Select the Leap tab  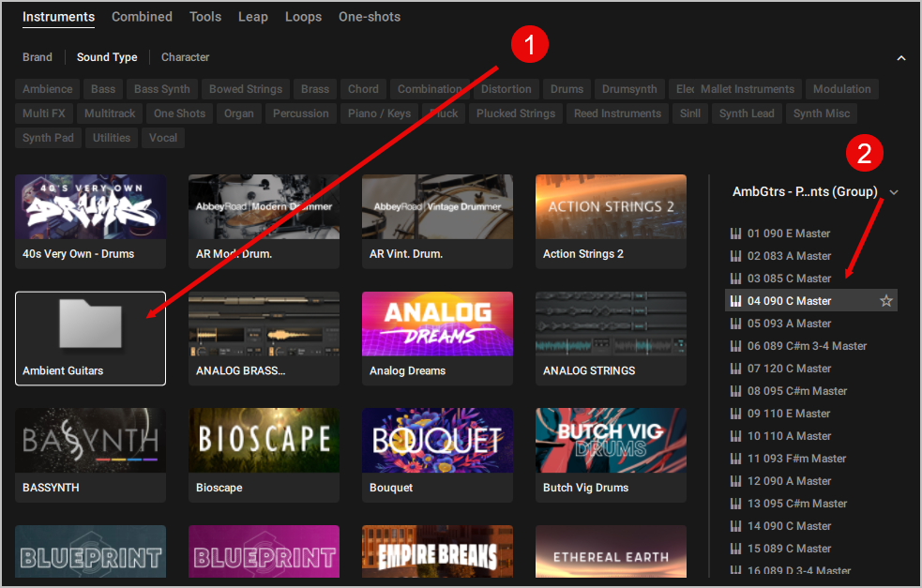click(253, 17)
